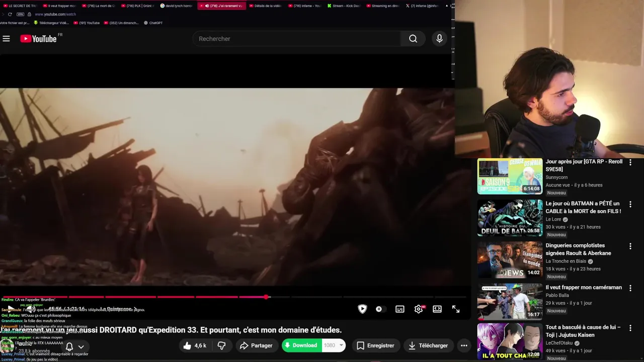Click the www.youtube.com/watch address bar
This screenshot has height=362, width=644.
tap(55, 14)
